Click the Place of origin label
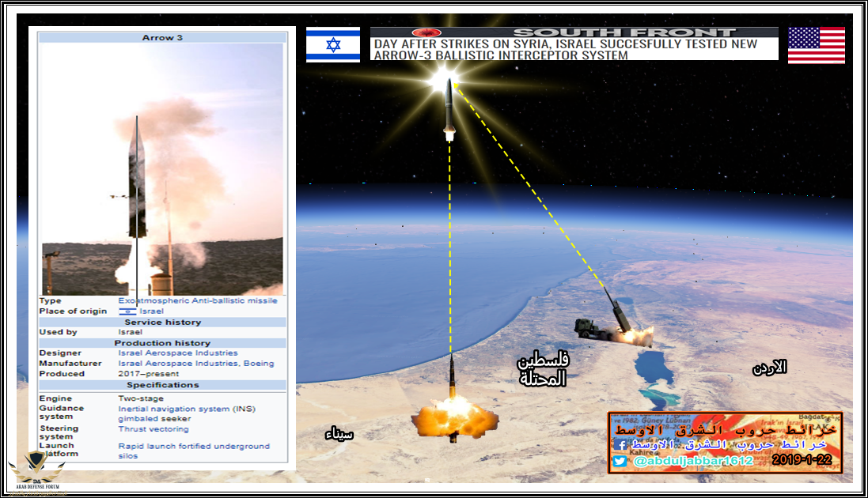The width and height of the screenshot is (868, 498). tap(73, 311)
